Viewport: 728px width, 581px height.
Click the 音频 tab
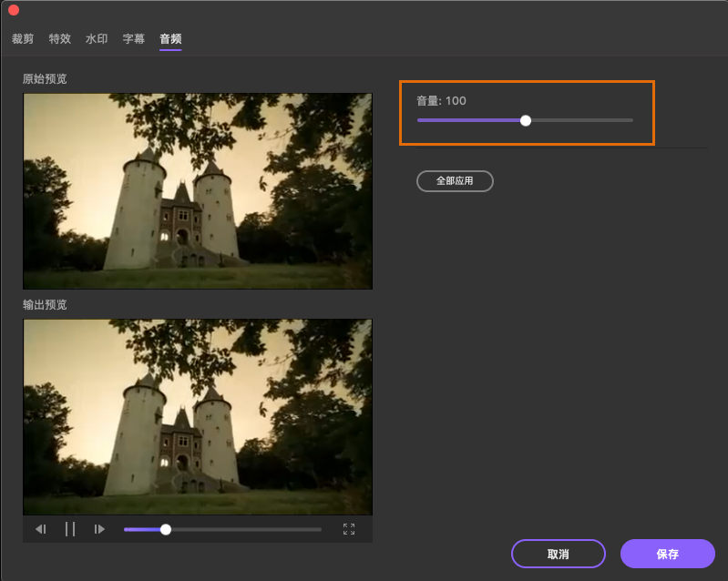[x=170, y=39]
